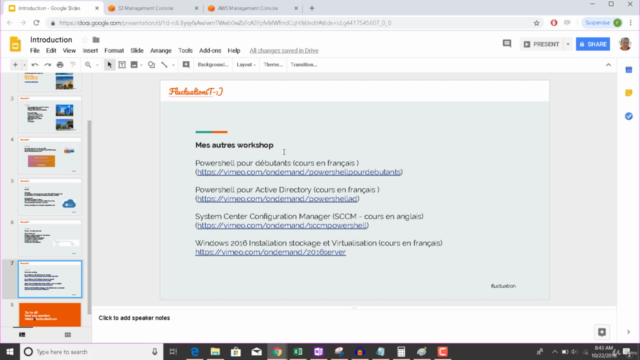Select the paint format tool
Image resolution: width=640 pixels, height=360 pixels.
(x=73, y=64)
